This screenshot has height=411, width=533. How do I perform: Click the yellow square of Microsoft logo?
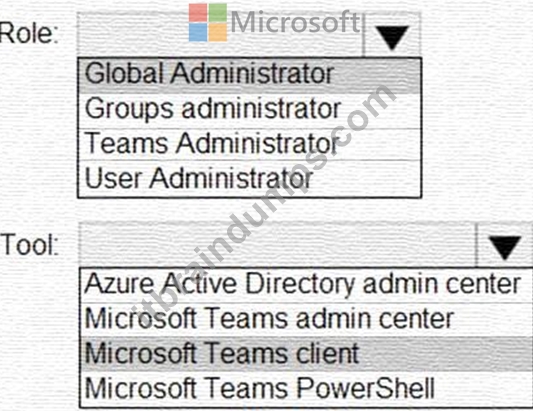pyautogui.click(x=218, y=32)
